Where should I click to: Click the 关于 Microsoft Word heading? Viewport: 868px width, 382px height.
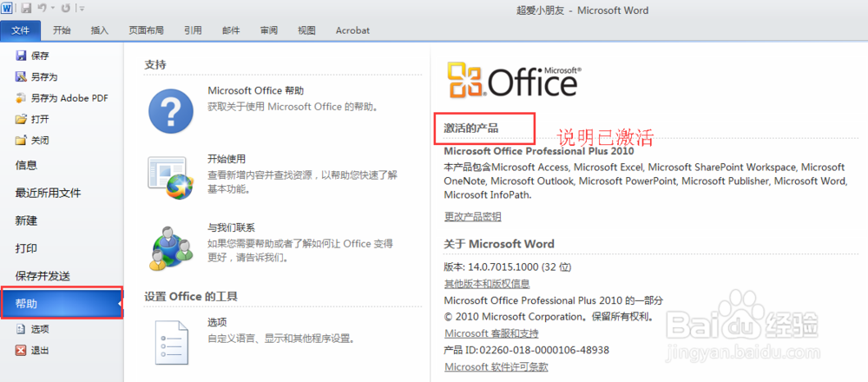coord(499,244)
